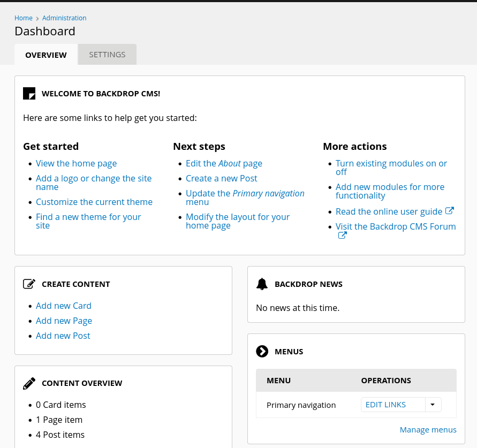
Task: Click the Content Overview pencil icon
Action: tap(29, 383)
